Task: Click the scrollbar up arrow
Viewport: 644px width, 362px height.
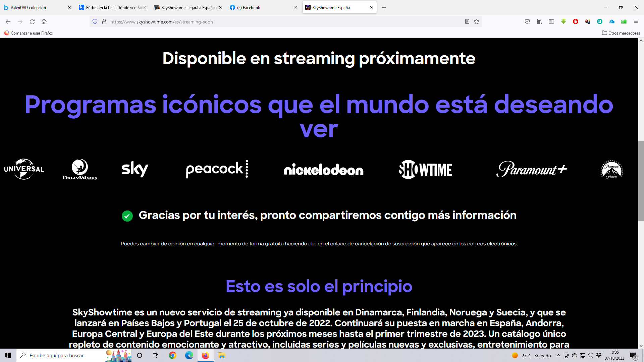Action: click(641, 41)
